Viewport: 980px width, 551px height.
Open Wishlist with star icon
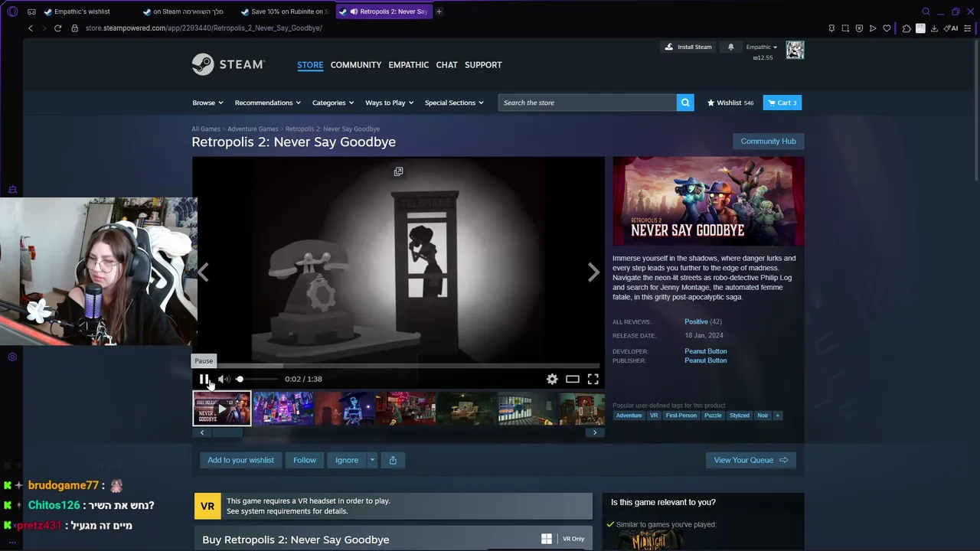[x=730, y=103]
